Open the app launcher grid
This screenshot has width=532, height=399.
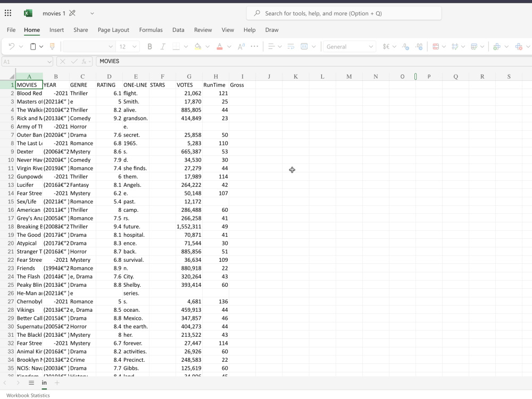8,13
